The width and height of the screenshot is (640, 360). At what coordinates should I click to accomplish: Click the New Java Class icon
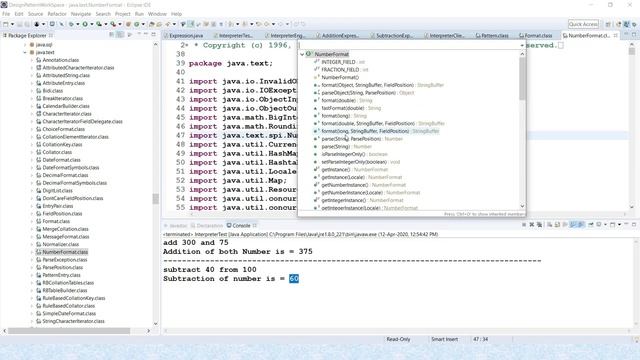136,24
